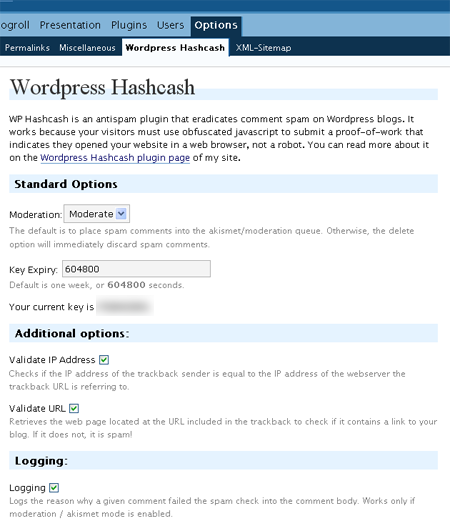Uncheck the Validate URL checkbox
The width and height of the screenshot is (450, 526).
point(74,408)
